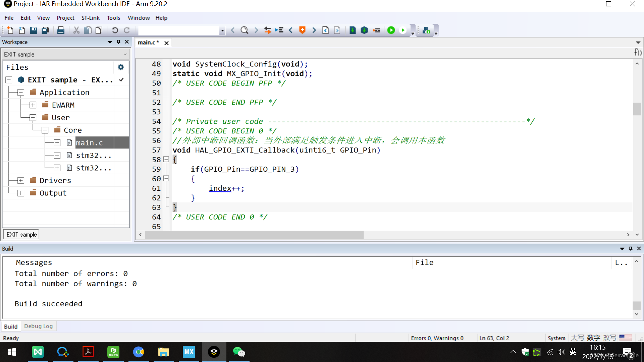Click the Download and Debug green play icon
This screenshot has height=362, width=644.
coord(391,30)
